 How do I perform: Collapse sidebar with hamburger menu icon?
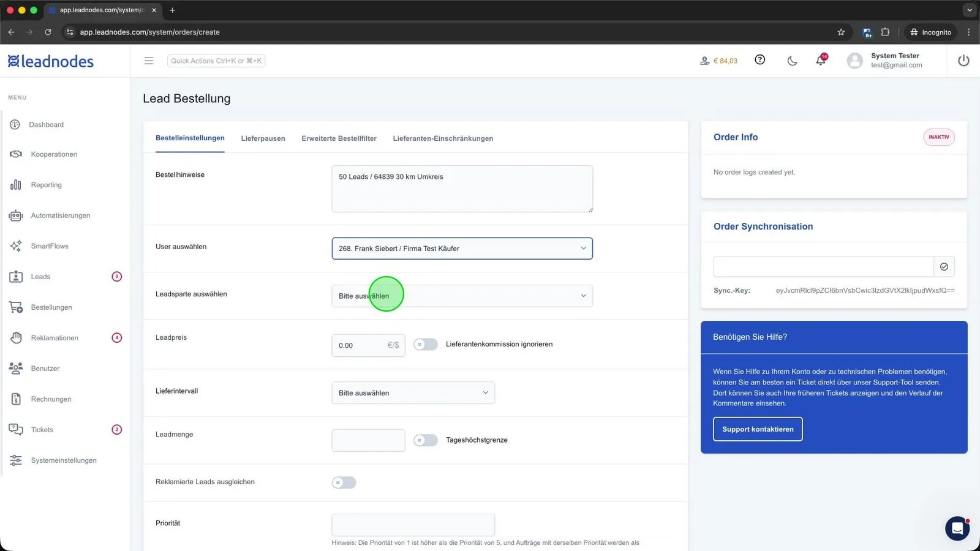(x=149, y=61)
